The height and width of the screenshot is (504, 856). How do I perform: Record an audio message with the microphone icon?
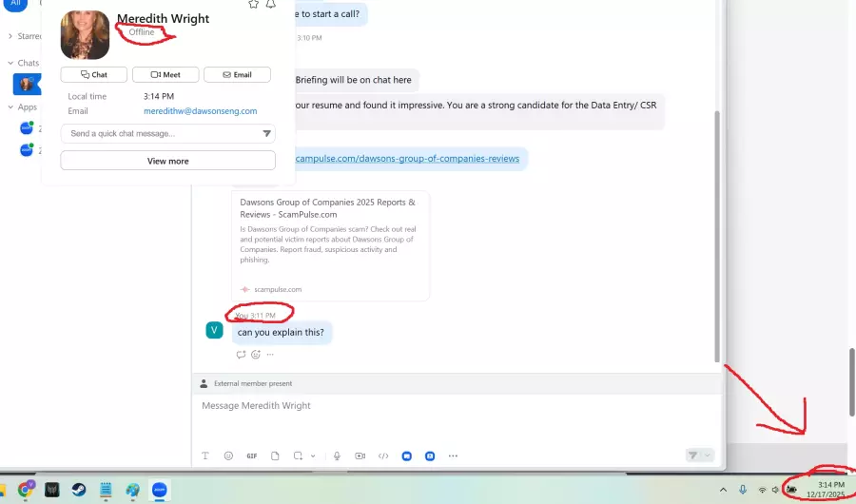click(337, 456)
